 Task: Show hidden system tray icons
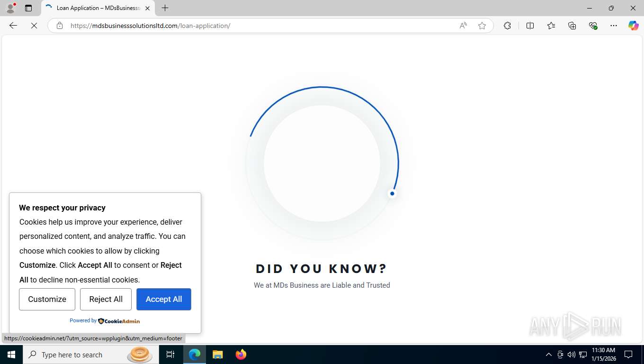click(x=549, y=355)
